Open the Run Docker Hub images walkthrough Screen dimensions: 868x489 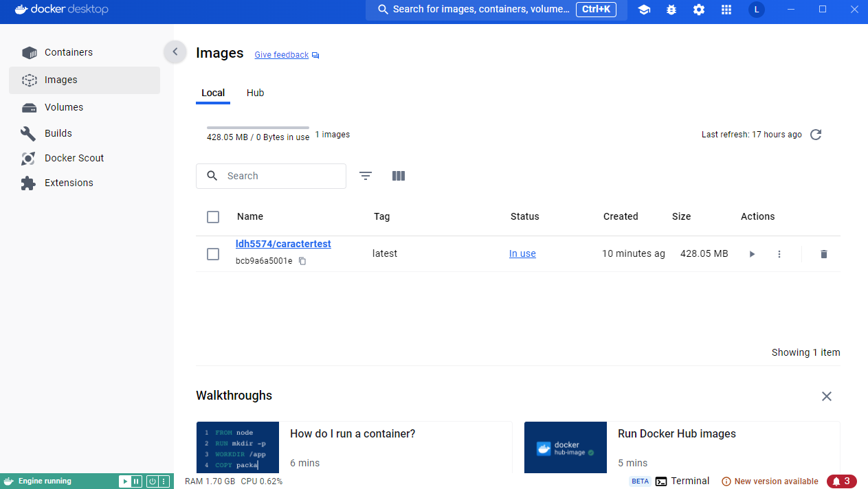click(x=682, y=447)
